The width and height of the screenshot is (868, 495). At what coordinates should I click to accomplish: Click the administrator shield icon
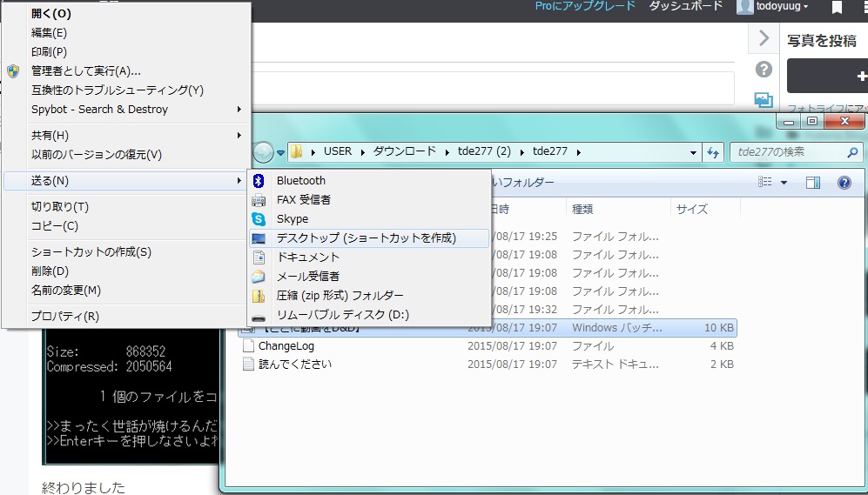pos(13,70)
